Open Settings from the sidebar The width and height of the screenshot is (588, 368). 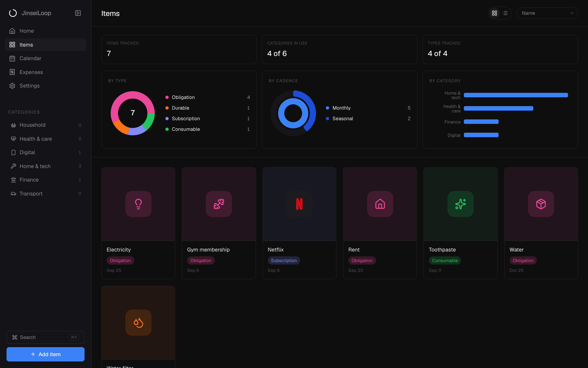pos(46,86)
